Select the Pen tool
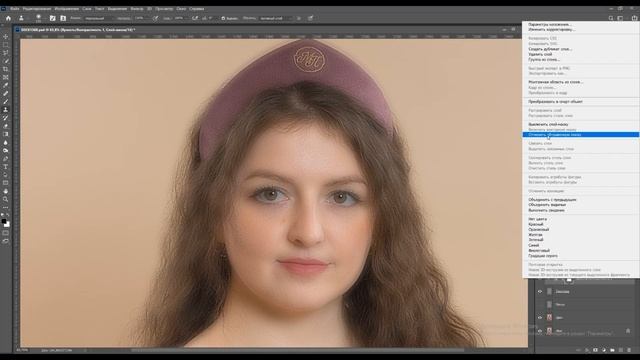 tap(6, 159)
